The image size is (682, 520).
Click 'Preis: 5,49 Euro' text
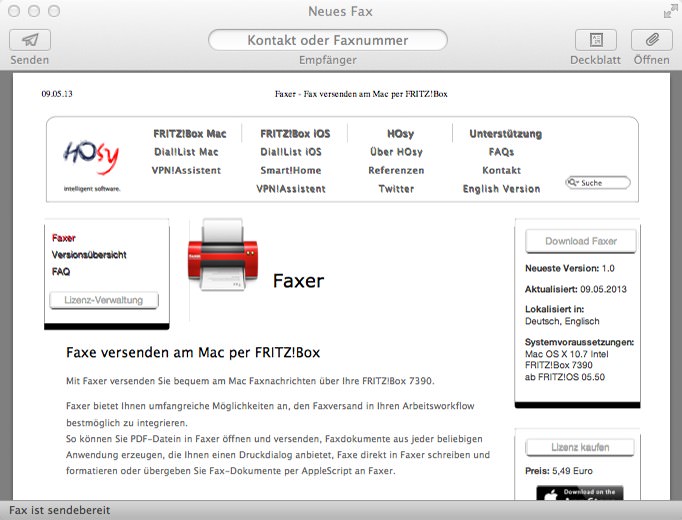tap(559, 471)
